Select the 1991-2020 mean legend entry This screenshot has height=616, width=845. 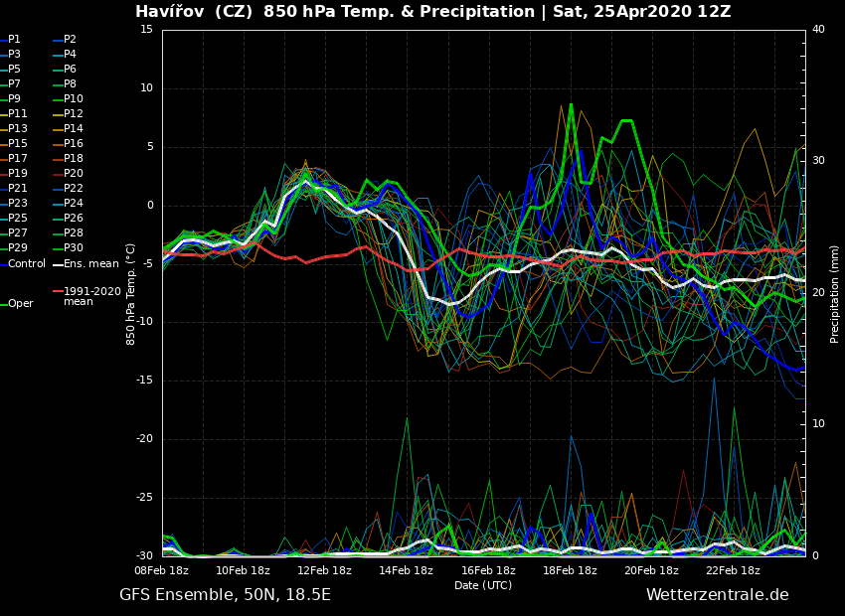91,296
